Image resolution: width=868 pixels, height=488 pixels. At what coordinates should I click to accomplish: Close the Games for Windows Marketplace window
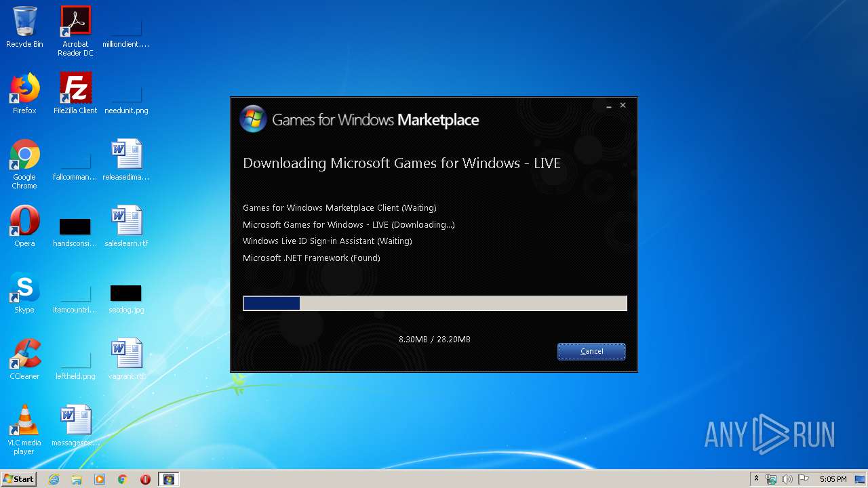[623, 105]
